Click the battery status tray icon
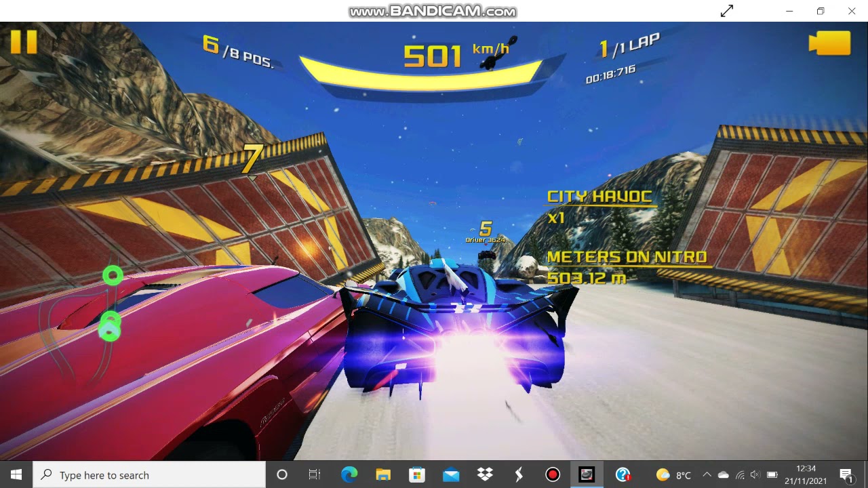Image resolution: width=868 pixels, height=488 pixels. click(772, 475)
